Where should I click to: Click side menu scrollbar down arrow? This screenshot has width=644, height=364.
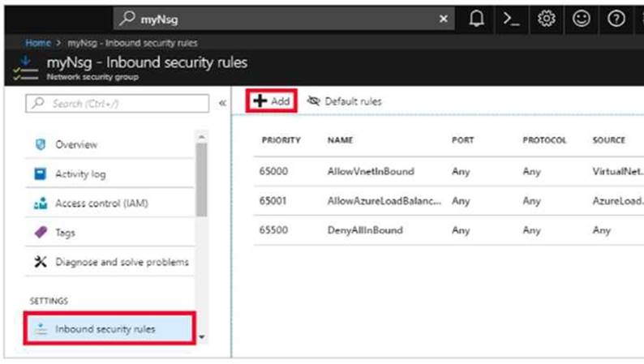point(202,337)
